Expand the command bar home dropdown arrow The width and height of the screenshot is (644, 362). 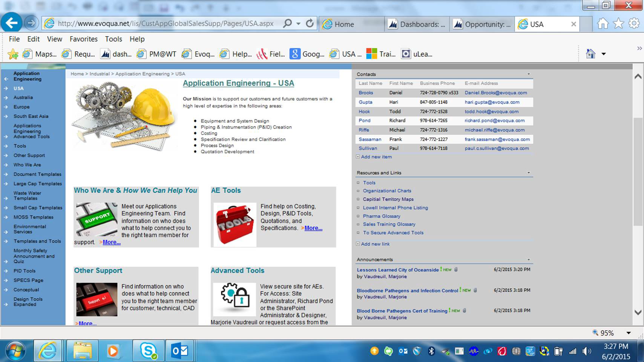(x=604, y=54)
